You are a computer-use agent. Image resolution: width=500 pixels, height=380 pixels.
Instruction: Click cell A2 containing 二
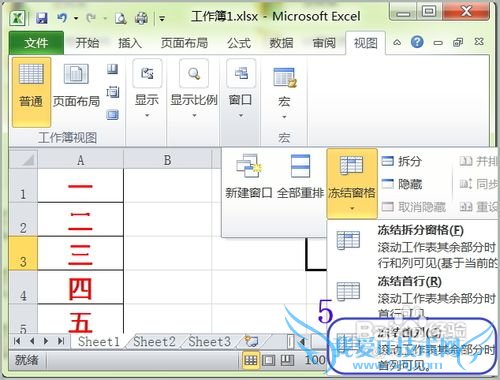[80, 220]
